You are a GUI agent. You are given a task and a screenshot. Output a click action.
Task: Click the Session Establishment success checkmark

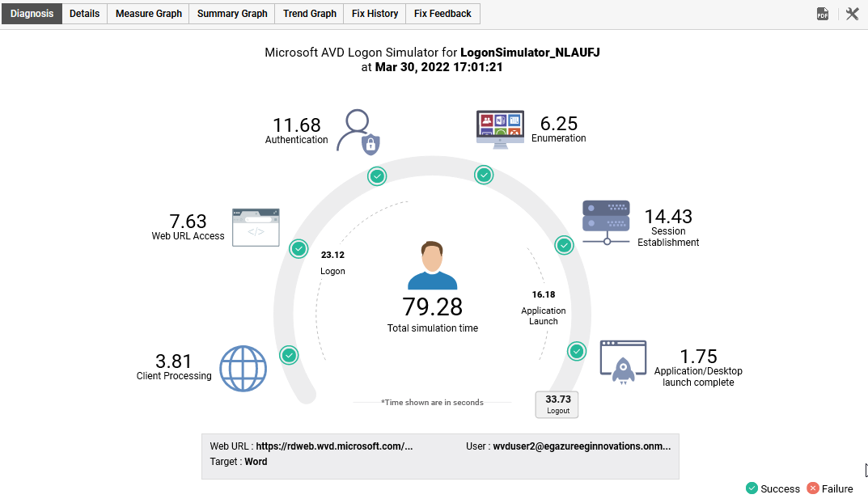[x=564, y=244]
